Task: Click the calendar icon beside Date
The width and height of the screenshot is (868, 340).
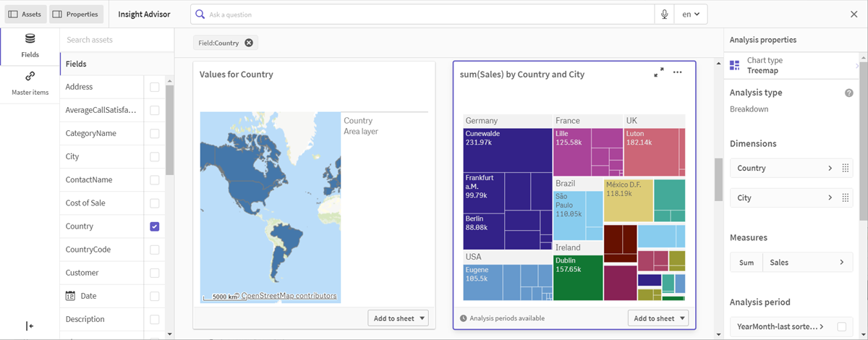Action: click(x=70, y=296)
